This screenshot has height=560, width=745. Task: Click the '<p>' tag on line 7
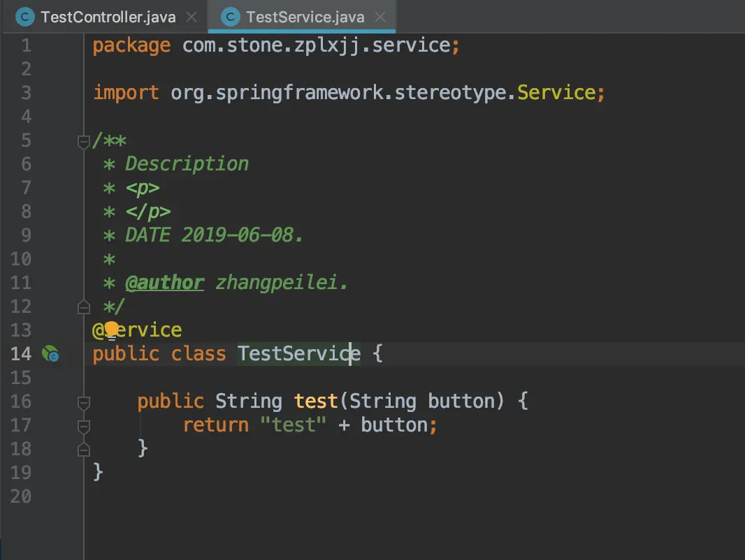143,189
